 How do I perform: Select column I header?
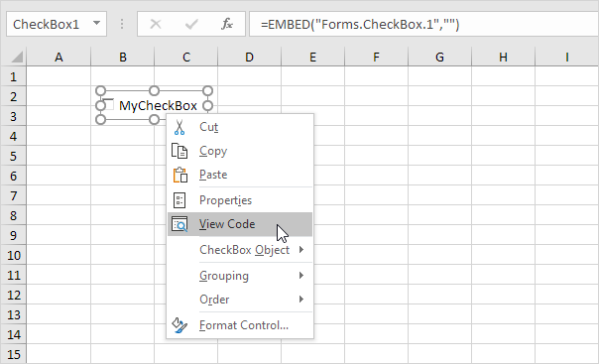click(567, 58)
